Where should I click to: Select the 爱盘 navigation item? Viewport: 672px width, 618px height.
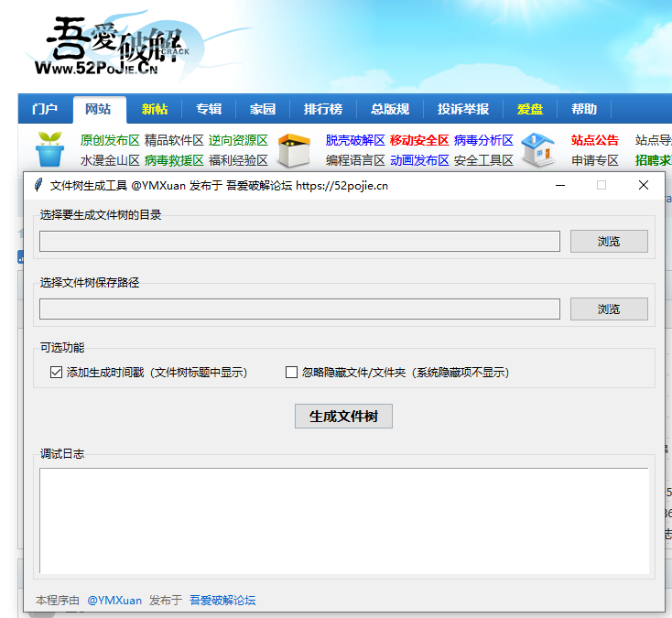[x=529, y=109]
